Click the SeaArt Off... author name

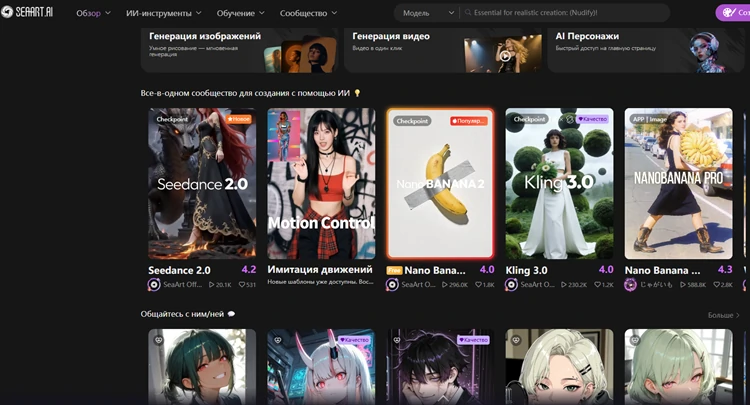pyautogui.click(x=182, y=285)
